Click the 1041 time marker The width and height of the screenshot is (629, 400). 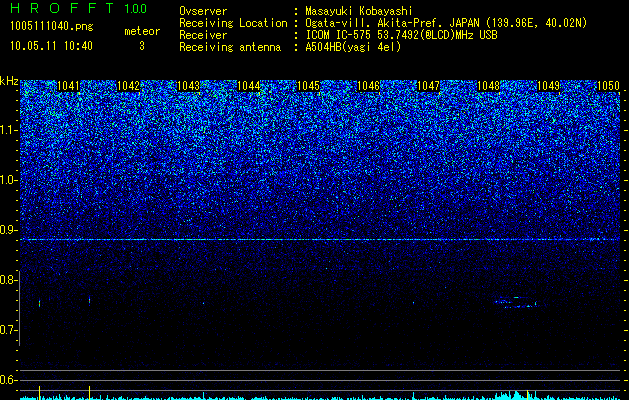[x=69, y=86]
